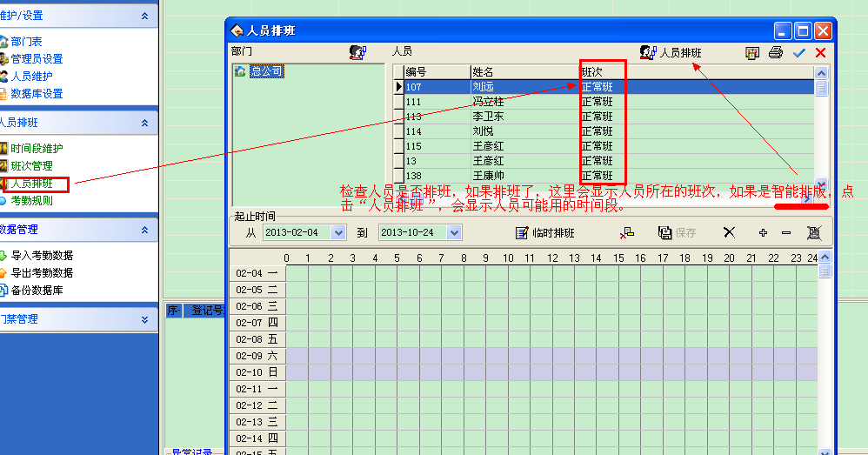Select 总公司 in the department tree
The image size is (868, 455).
point(266,71)
